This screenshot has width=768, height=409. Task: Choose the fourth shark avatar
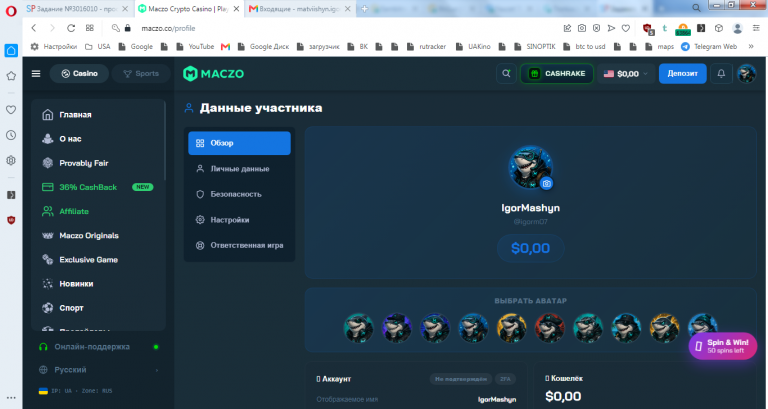473,328
